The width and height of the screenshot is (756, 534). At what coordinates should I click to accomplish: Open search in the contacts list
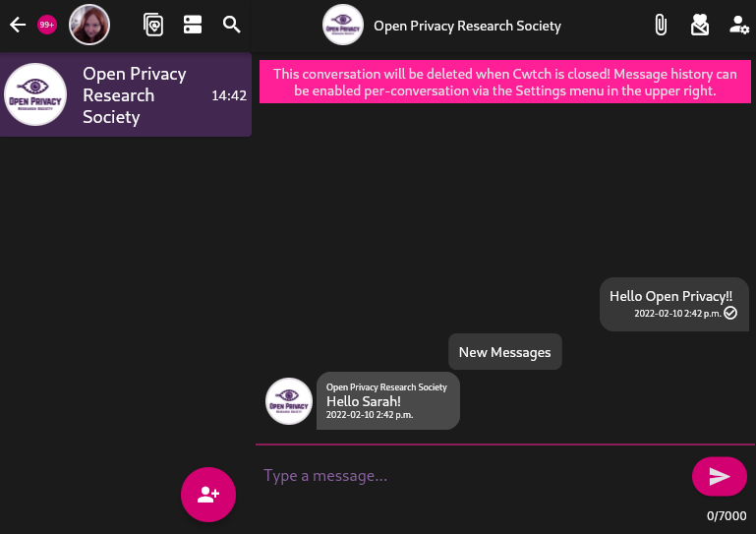click(x=231, y=25)
